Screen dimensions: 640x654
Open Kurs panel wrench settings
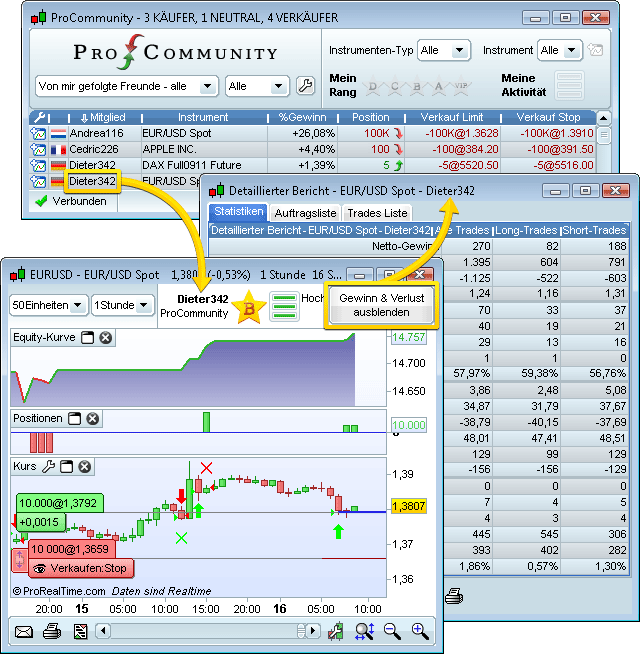(x=48, y=467)
